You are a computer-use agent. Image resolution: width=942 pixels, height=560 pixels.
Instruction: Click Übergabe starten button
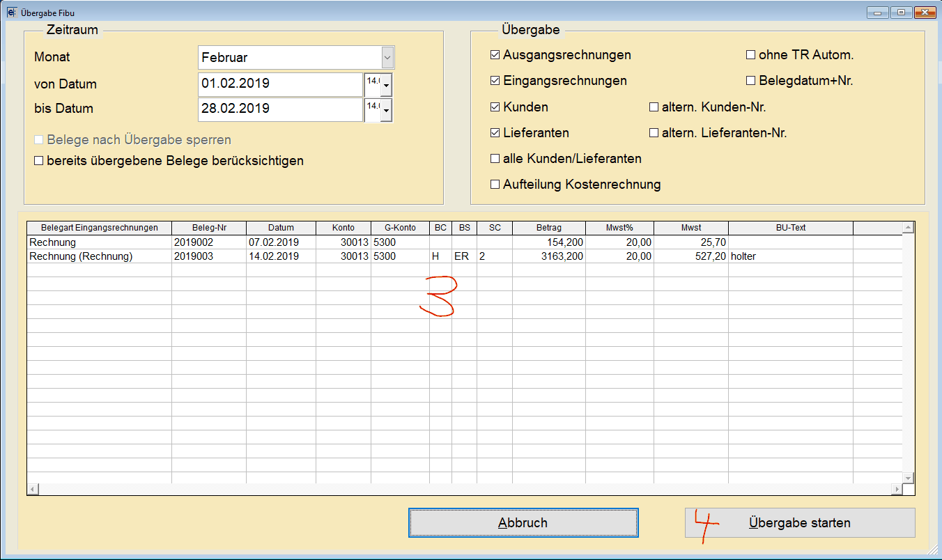point(800,523)
